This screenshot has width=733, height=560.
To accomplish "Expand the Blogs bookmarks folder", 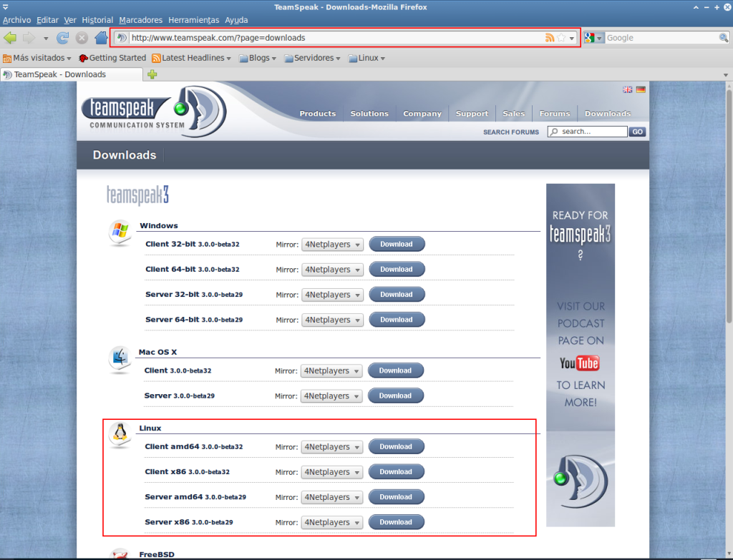I will (258, 58).
